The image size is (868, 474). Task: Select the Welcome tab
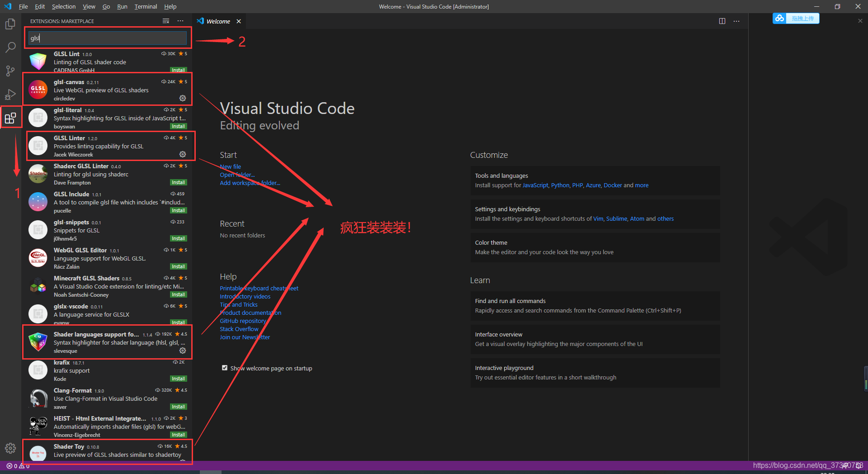tap(218, 21)
